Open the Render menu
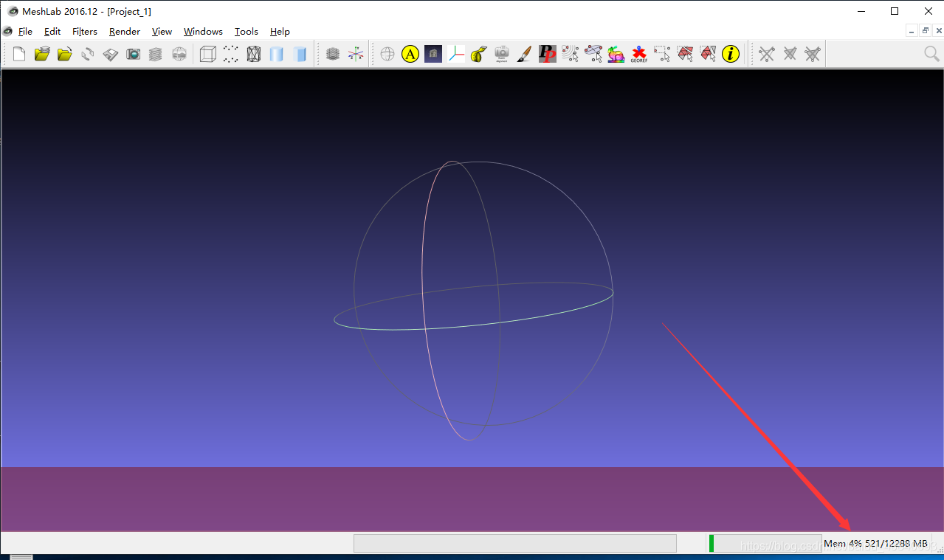 [x=125, y=32]
